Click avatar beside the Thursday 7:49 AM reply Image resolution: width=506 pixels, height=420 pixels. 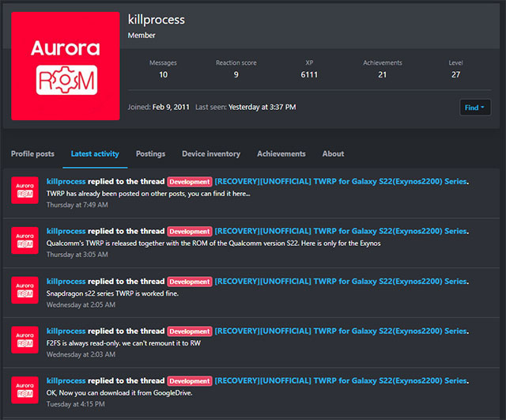pos(25,191)
